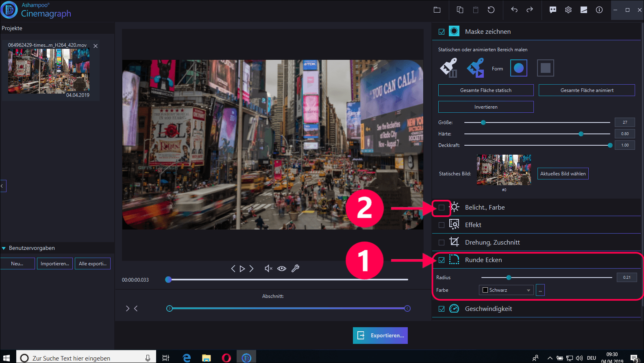Open the info icon

(599, 10)
